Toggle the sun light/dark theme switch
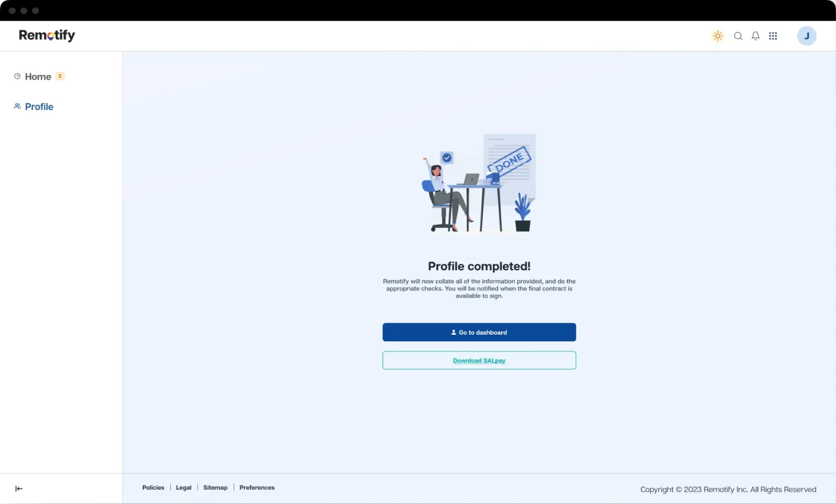Screen dimensions: 836x504 [x=717, y=36]
